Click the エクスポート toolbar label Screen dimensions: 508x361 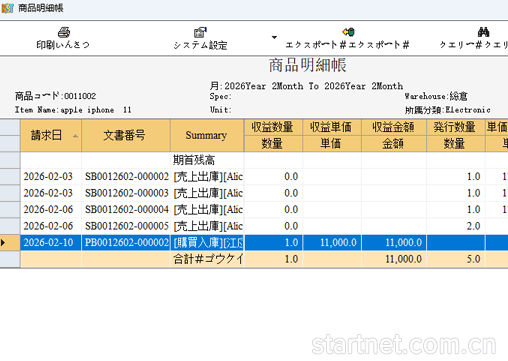(347, 45)
